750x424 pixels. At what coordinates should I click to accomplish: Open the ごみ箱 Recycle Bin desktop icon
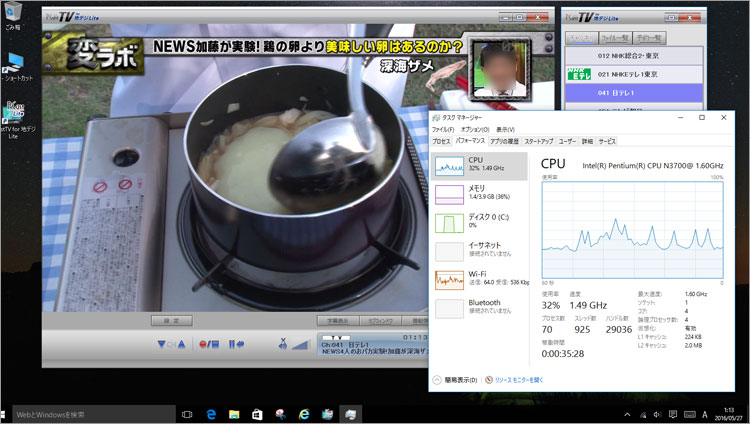(13, 15)
